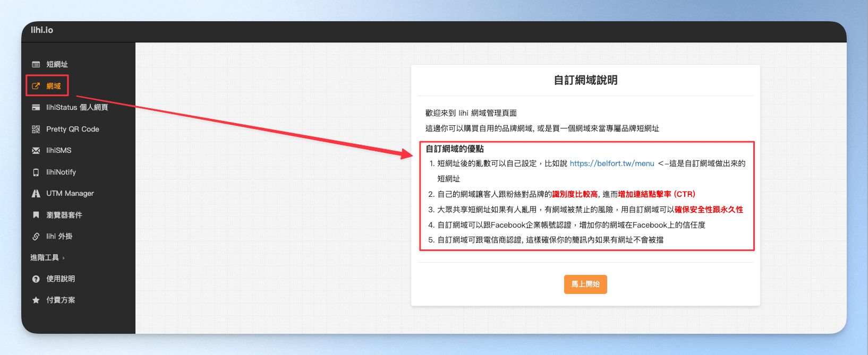Click the lihi 外掛 link chain icon
868x355 pixels.
(36, 236)
